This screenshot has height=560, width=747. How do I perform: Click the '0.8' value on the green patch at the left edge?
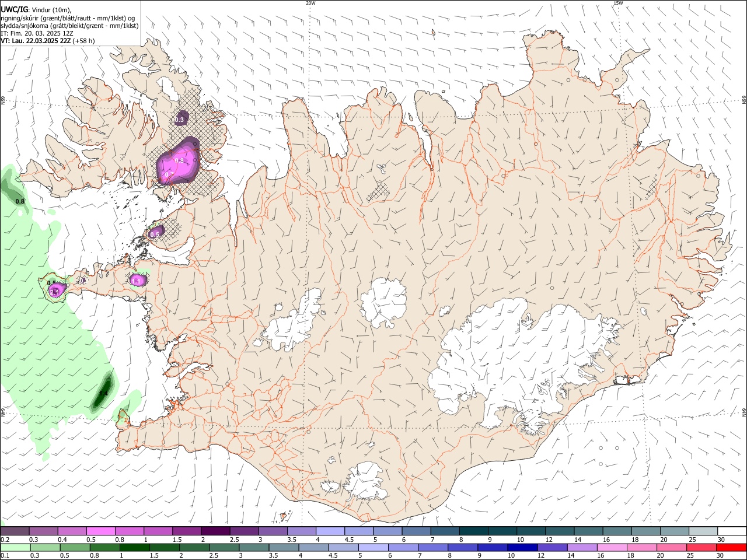pyautogui.click(x=20, y=201)
